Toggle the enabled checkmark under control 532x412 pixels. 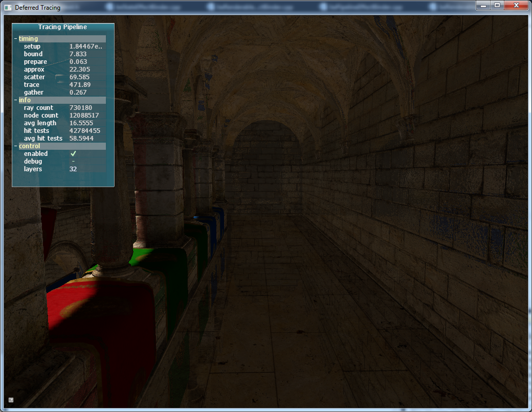pos(73,154)
